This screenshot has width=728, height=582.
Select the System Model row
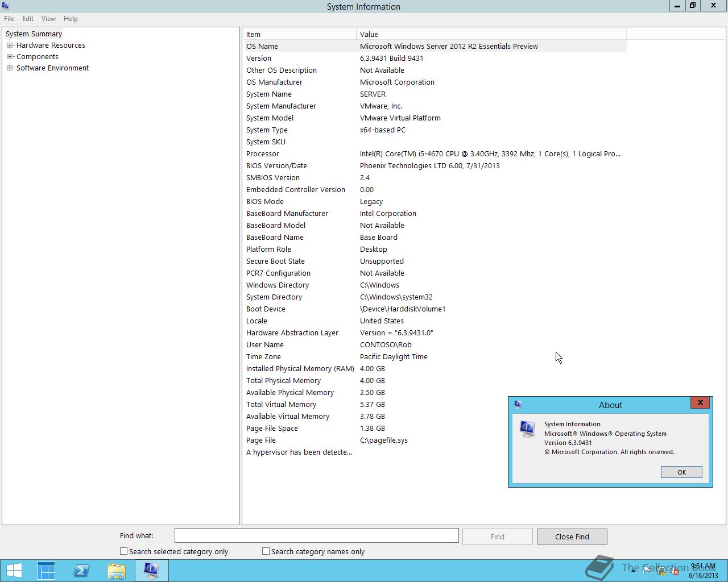435,118
